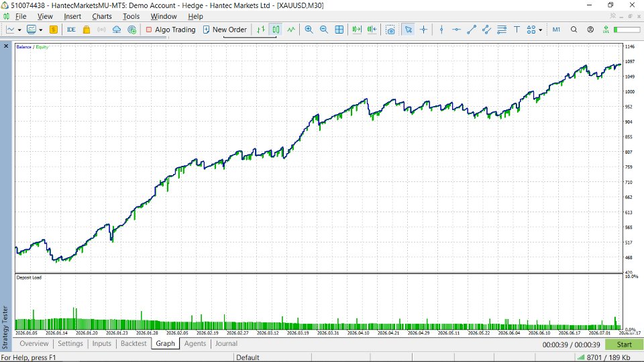
Task: Zoom out the chart with magnifier minus
Action: [324, 30]
